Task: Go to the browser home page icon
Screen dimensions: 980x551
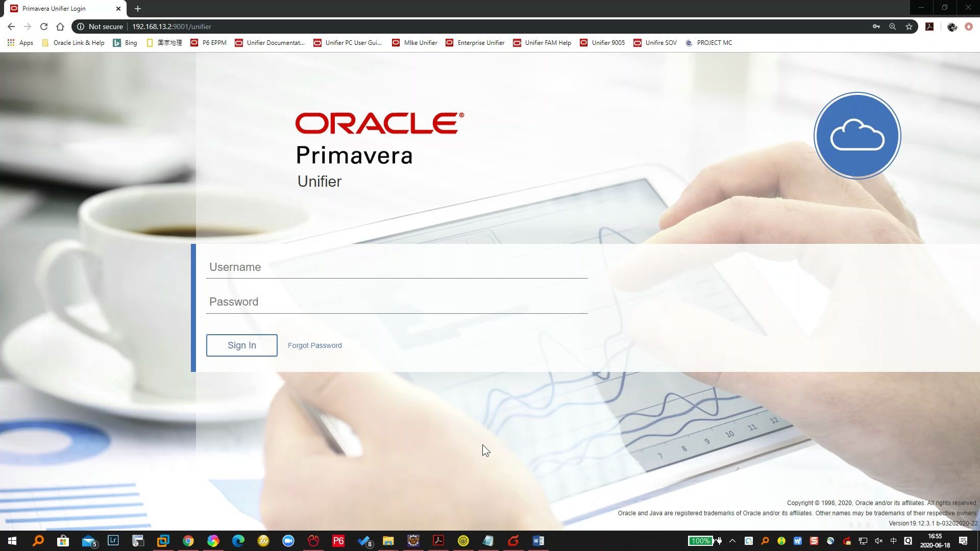Action: coord(60,27)
